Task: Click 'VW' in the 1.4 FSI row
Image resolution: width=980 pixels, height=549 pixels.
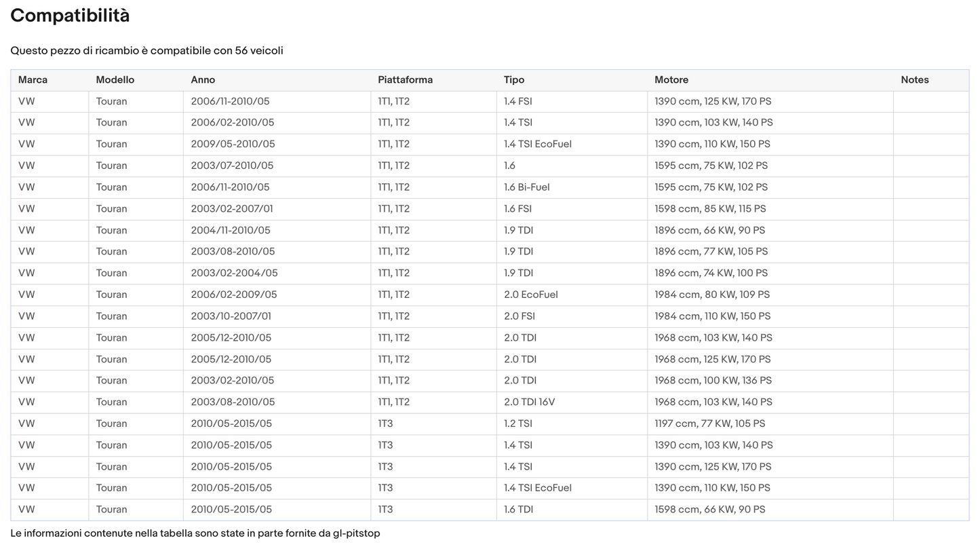Action: (26, 102)
